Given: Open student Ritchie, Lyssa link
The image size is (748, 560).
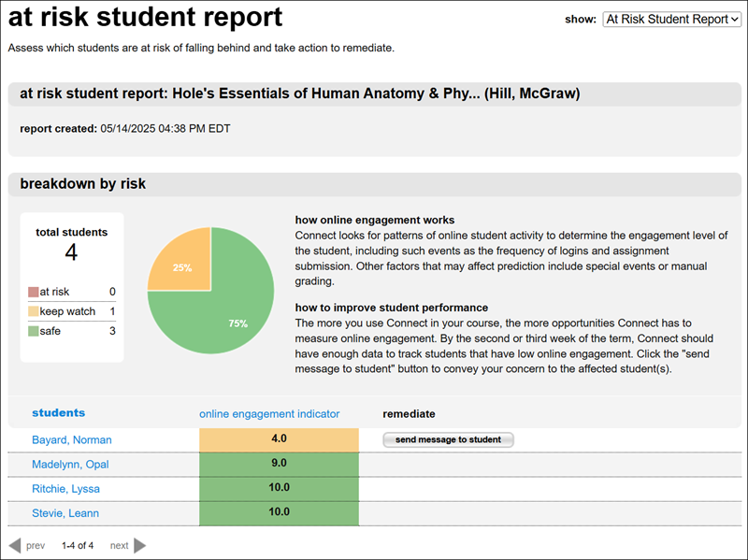Looking at the screenshot, I should point(65,489).
